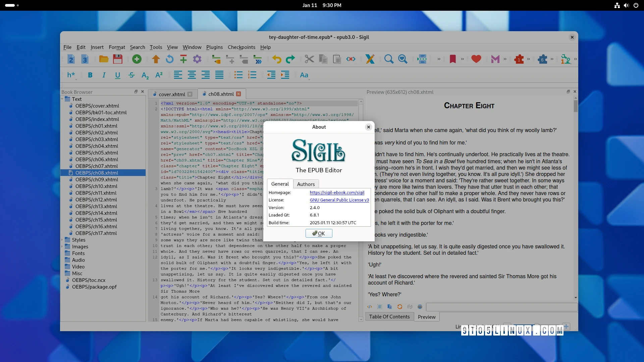Insert special character via the code icon
Screen dimensions: 644x362
tap(350, 59)
